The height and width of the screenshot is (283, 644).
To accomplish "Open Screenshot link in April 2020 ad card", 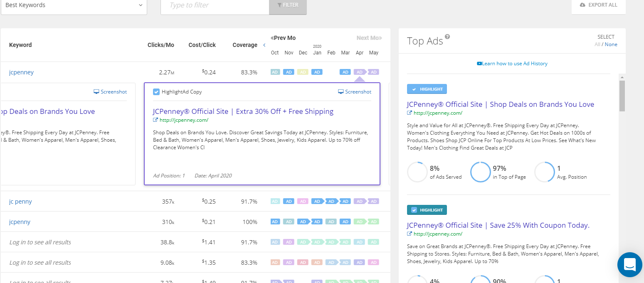I will (x=355, y=92).
